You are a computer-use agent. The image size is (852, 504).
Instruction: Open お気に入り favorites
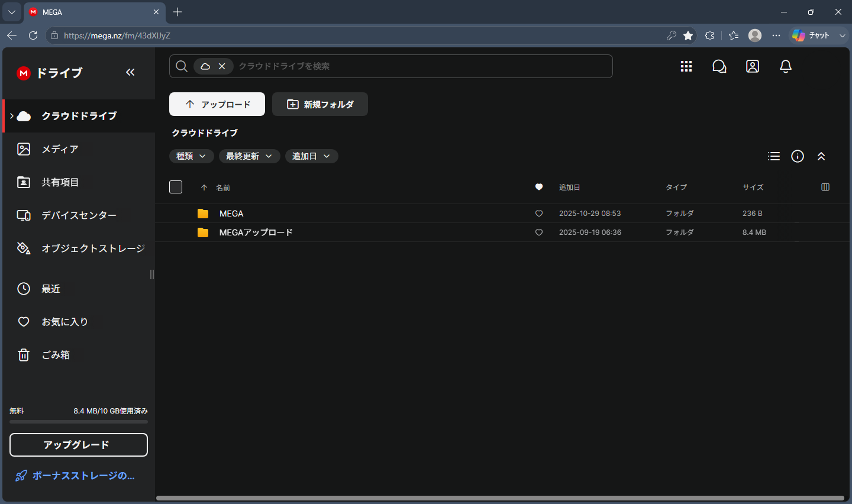click(79, 322)
